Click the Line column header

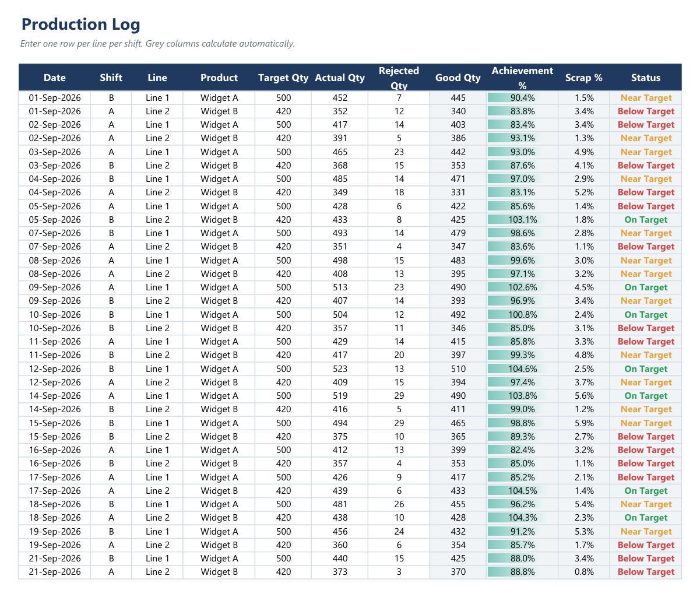pyautogui.click(x=157, y=78)
